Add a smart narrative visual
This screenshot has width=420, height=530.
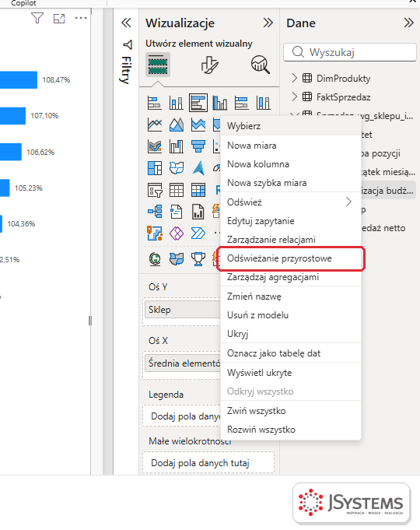(177, 212)
